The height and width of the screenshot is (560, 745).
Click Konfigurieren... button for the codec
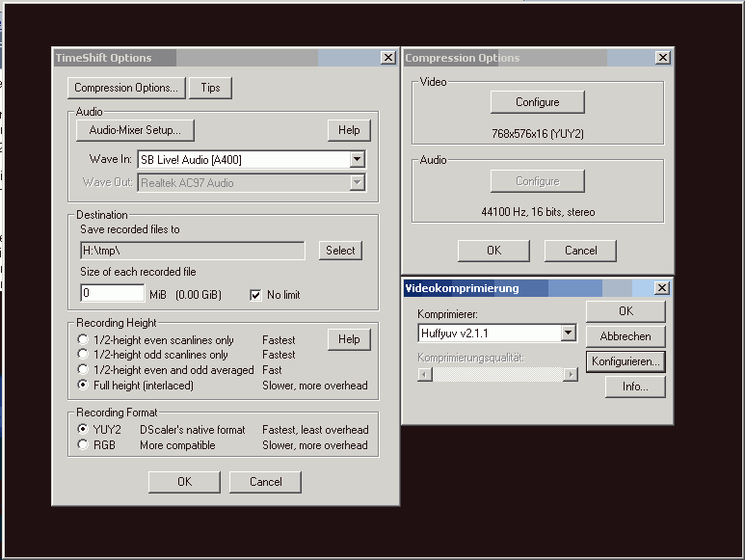(x=625, y=361)
